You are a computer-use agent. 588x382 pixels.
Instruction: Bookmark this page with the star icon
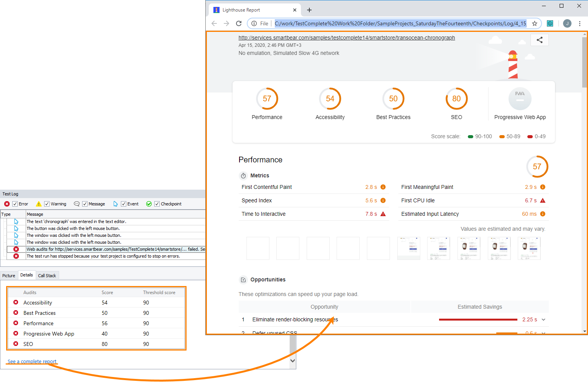(534, 23)
